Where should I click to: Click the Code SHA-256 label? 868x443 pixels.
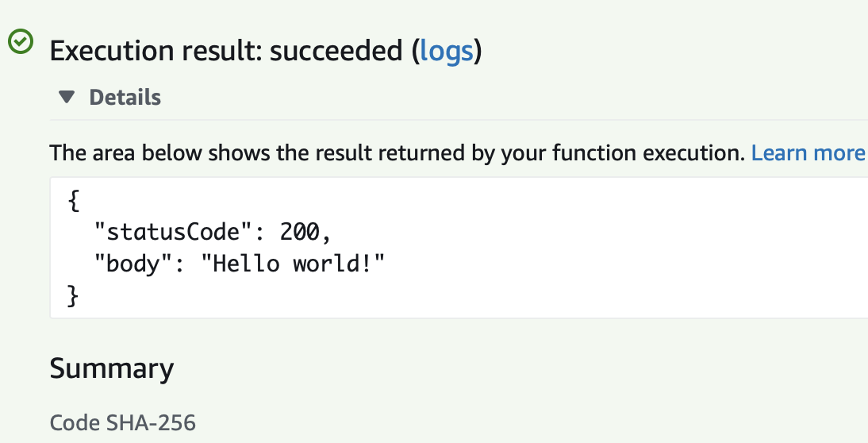point(123,422)
